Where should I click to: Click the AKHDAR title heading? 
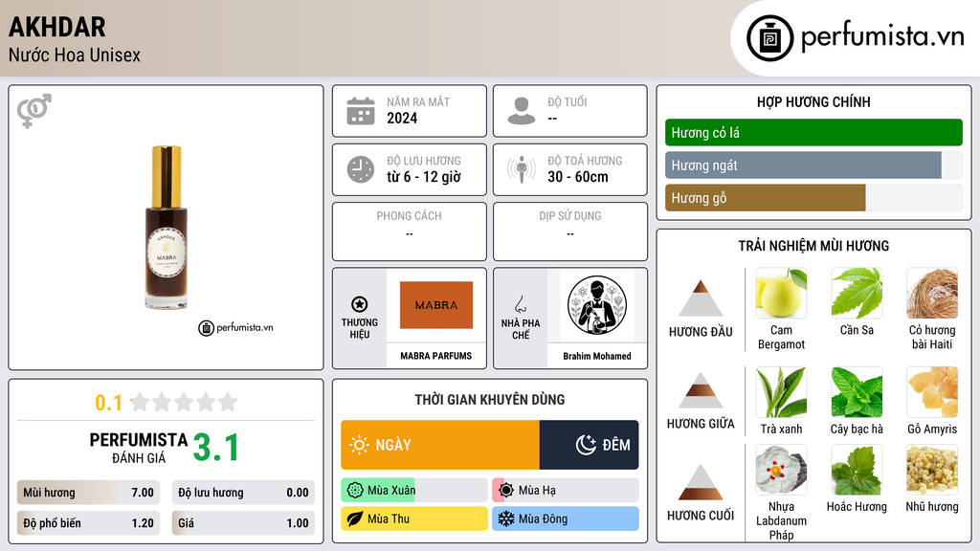pyautogui.click(x=56, y=27)
